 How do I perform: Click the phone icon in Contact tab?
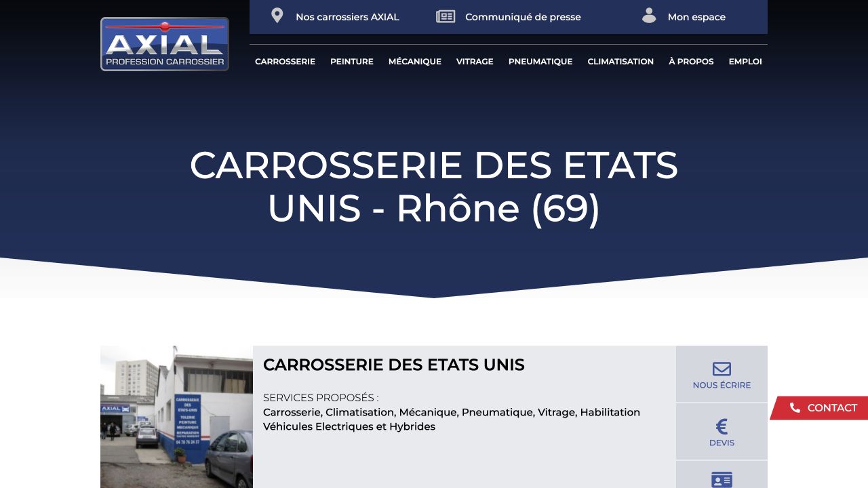[795, 408]
